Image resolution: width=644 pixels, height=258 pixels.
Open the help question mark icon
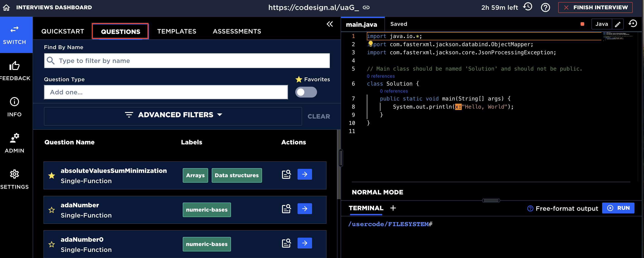(x=545, y=7)
